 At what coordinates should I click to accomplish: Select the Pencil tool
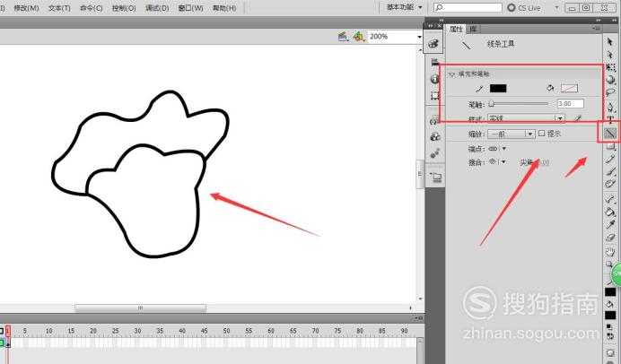click(x=610, y=159)
